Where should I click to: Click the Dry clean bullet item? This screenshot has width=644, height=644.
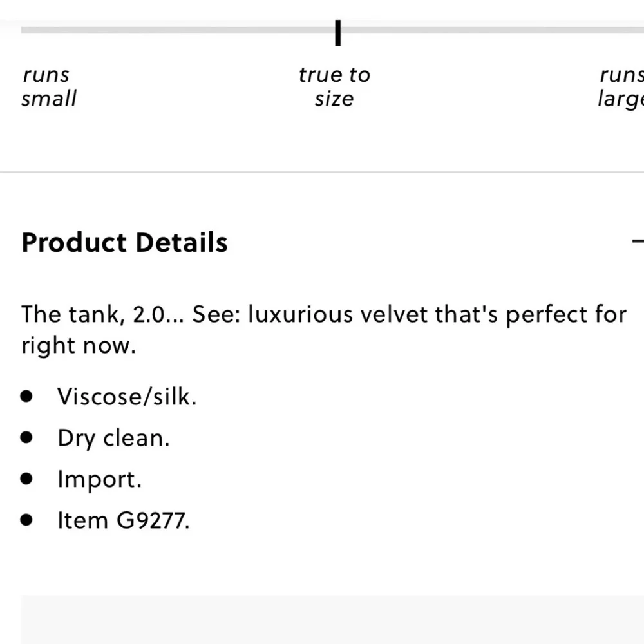(x=113, y=438)
